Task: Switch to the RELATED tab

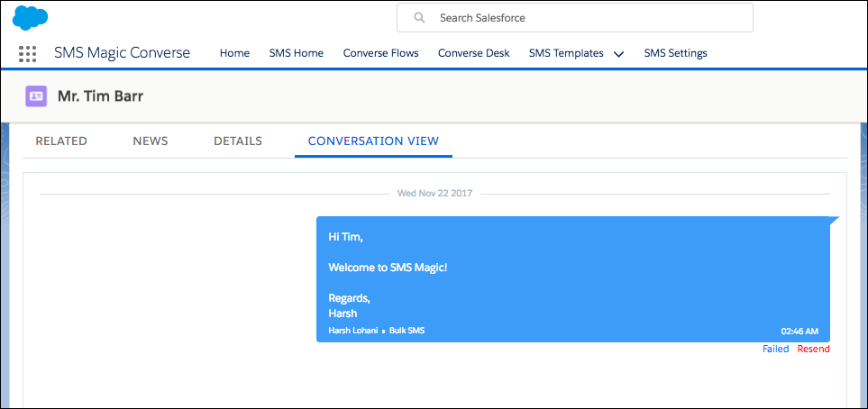Action: coord(61,141)
